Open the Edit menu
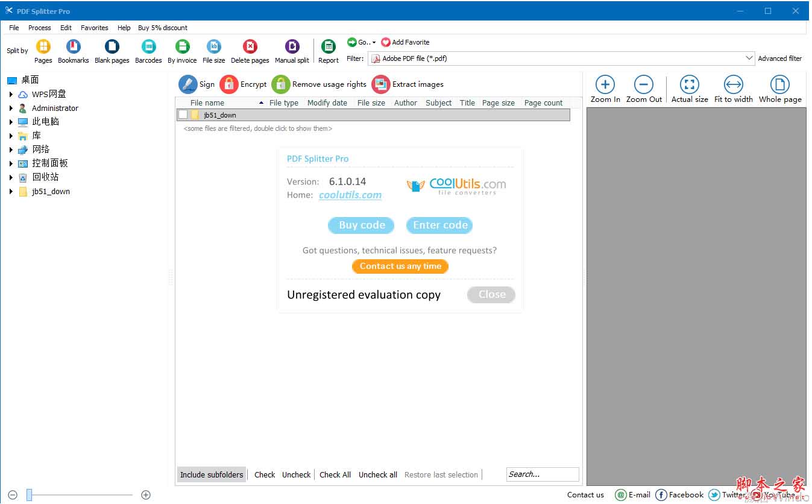Screen dimensions: 812x504 coord(66,28)
